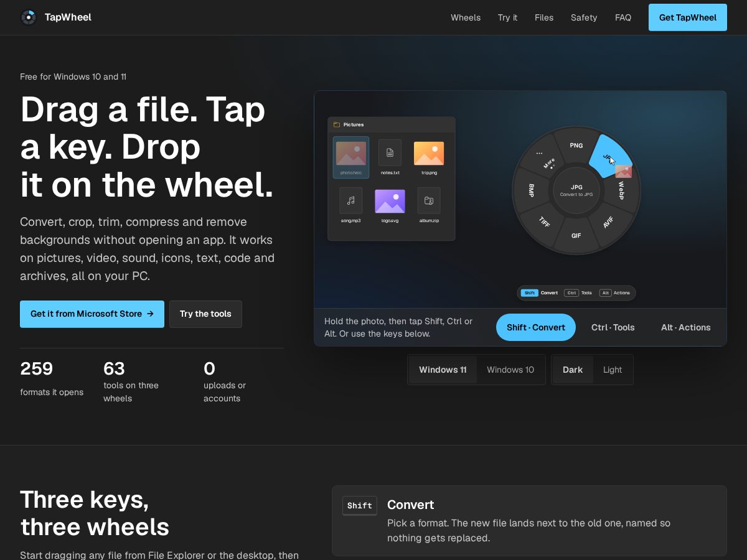Screen dimensions: 747x560
Task: Choose the PNG wheel segment
Action: [x=576, y=145]
